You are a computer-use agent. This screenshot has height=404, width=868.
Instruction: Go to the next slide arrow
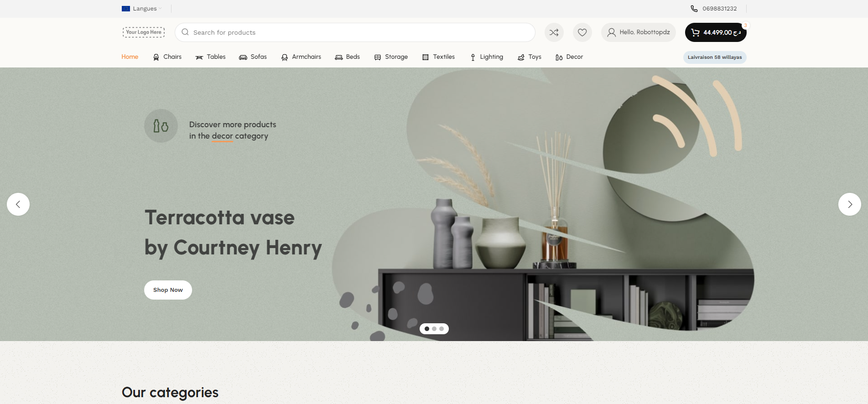pos(849,204)
